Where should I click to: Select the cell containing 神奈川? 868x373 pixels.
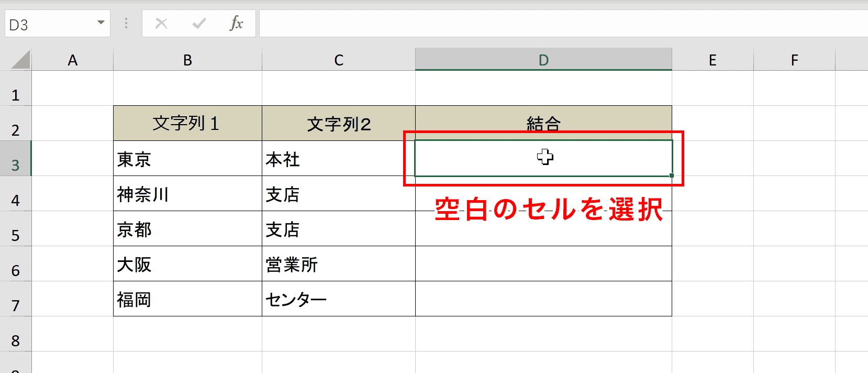coord(187,194)
